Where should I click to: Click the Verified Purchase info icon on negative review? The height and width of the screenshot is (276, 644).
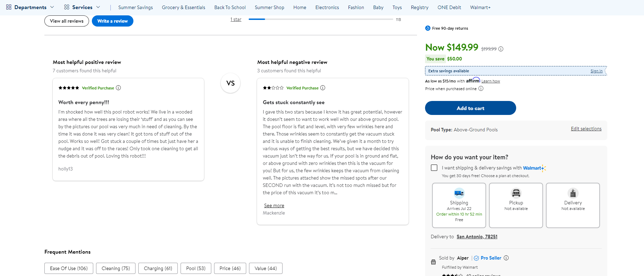(x=323, y=88)
